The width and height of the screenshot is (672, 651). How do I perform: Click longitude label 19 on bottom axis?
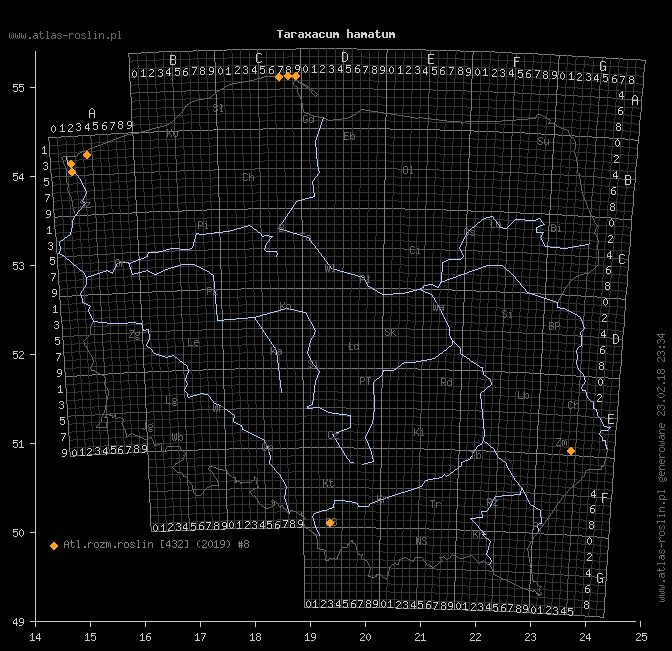point(310,637)
